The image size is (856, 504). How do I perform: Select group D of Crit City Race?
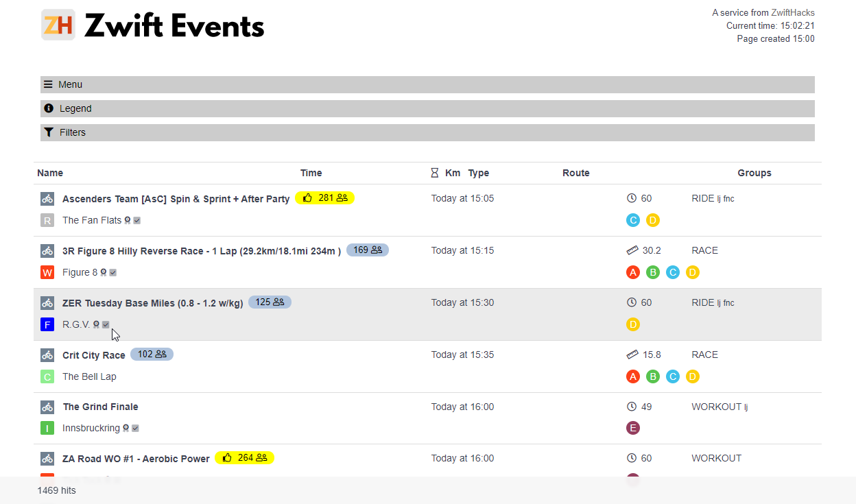coord(693,376)
